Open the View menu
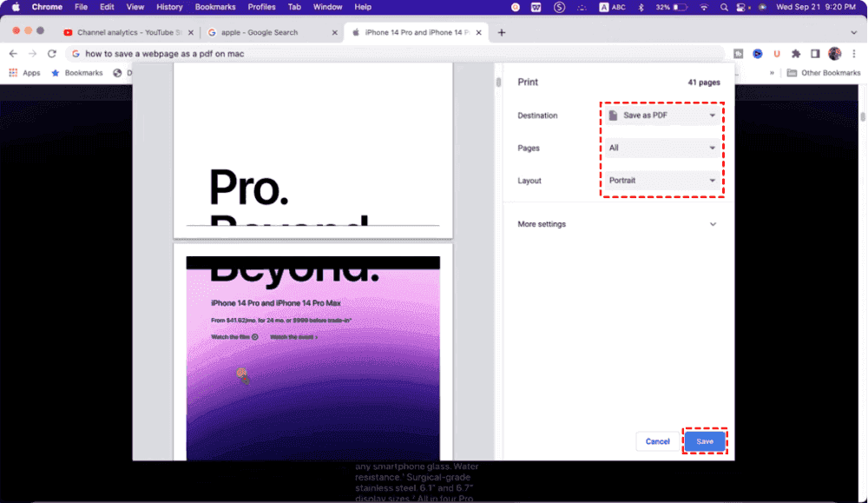Image resolution: width=868 pixels, height=503 pixels. 135,7
